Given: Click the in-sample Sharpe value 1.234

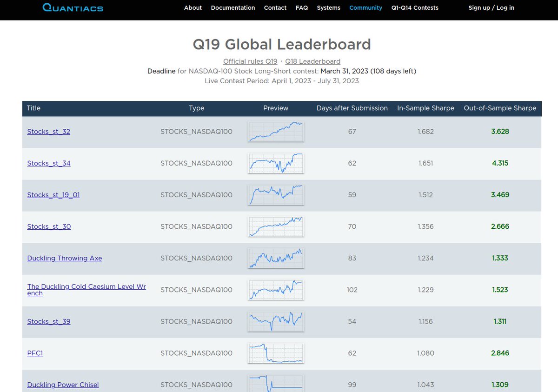Looking at the screenshot, I should [x=425, y=258].
